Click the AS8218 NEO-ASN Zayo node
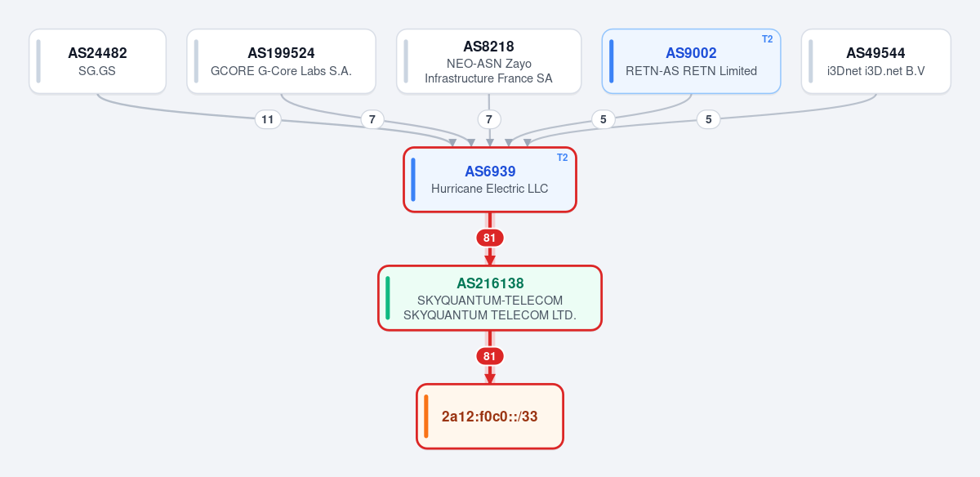This screenshot has height=477, width=980. (488, 61)
